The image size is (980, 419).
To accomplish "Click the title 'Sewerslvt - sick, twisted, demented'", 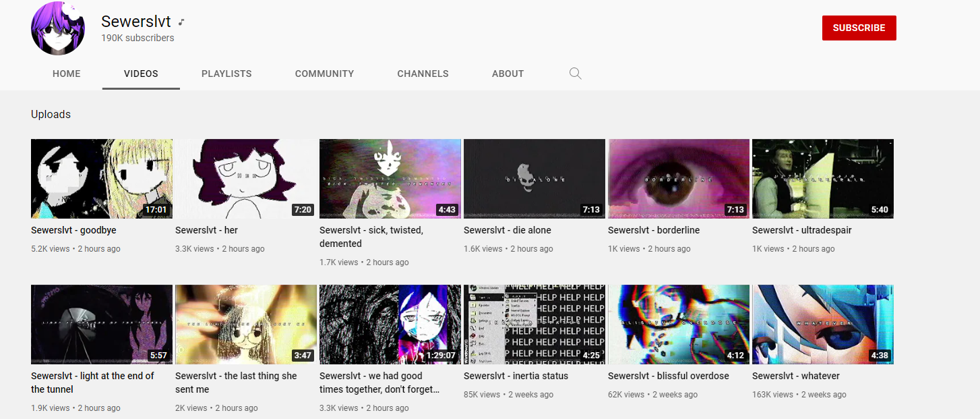I will 371,237.
